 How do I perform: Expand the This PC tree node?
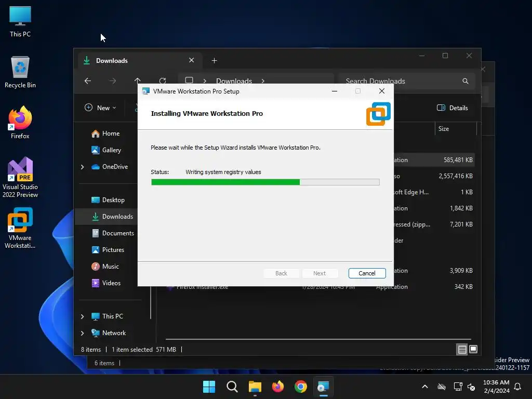[82, 316]
